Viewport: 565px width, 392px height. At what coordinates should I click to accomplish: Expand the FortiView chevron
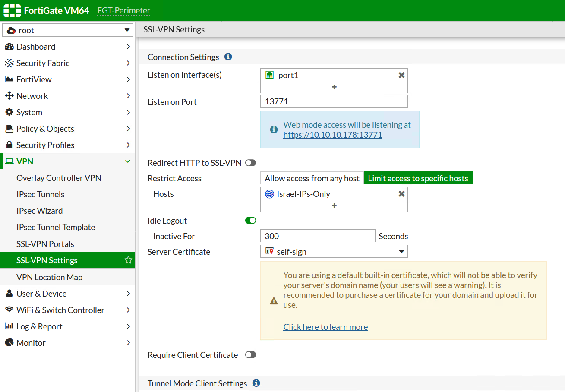click(x=128, y=79)
